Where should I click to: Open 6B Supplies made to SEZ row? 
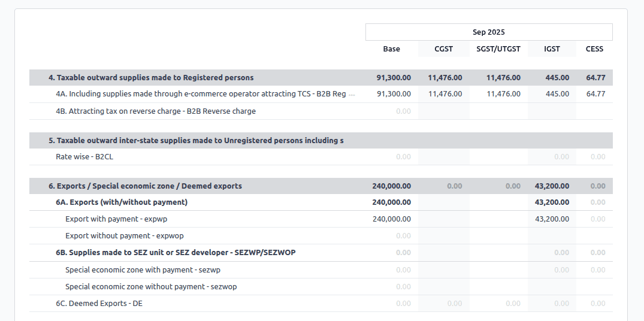point(176,253)
